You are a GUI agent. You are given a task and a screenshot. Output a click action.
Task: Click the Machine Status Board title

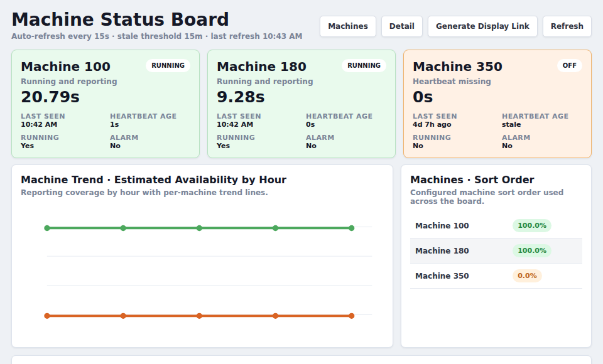(x=121, y=19)
